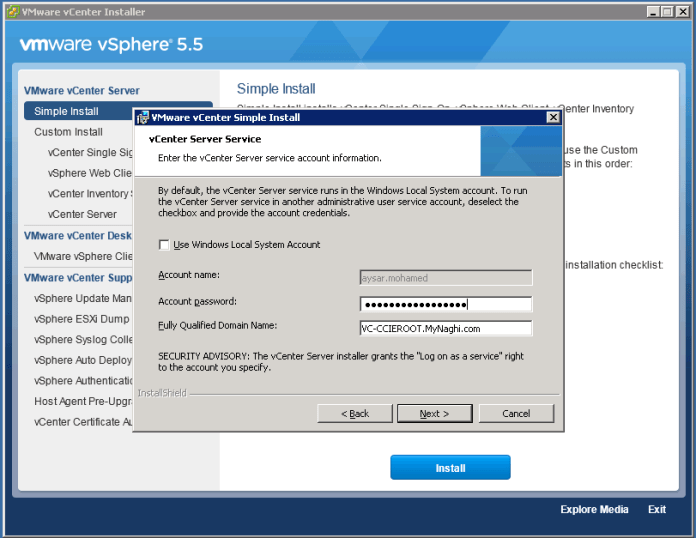Enable Use Windows Local System Account checkbox
Screen dimensions: 696x538
tap(164, 245)
